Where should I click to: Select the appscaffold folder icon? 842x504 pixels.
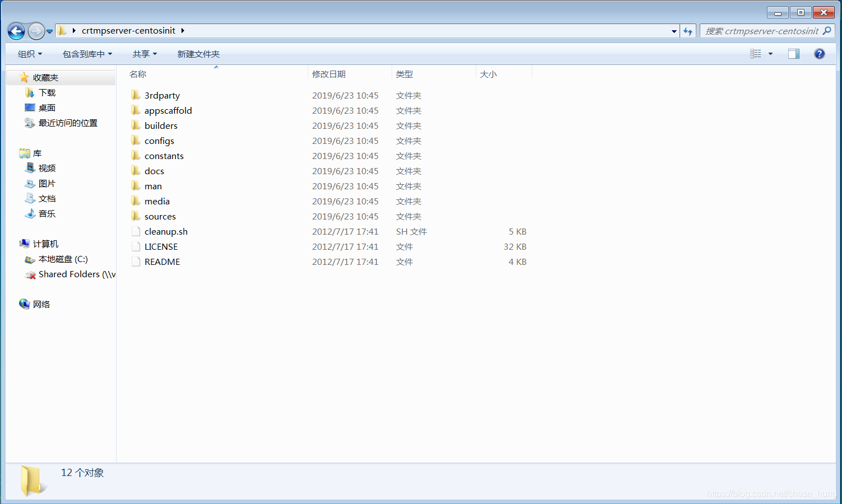[x=136, y=110]
